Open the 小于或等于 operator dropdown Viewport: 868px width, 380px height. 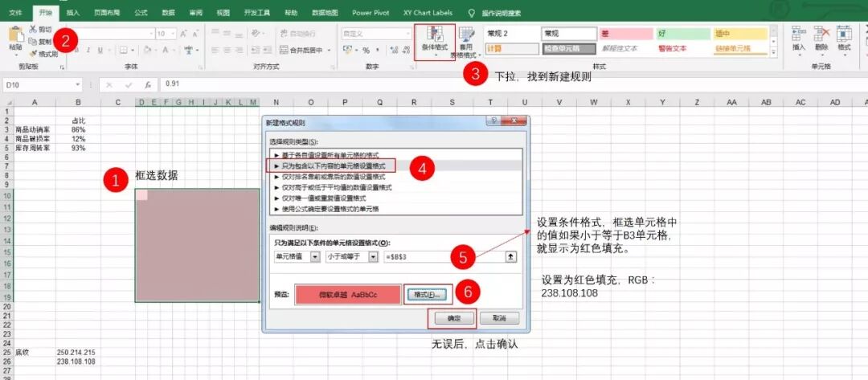coord(374,256)
